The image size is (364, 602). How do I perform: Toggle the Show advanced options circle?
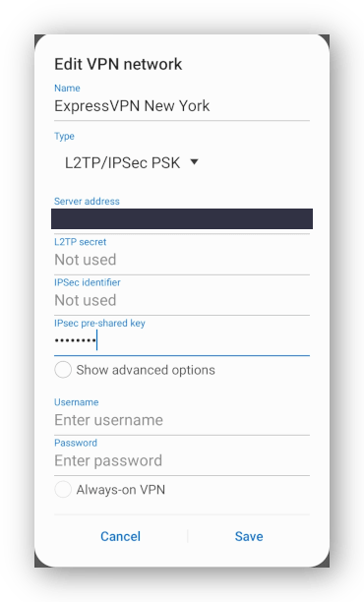click(63, 370)
